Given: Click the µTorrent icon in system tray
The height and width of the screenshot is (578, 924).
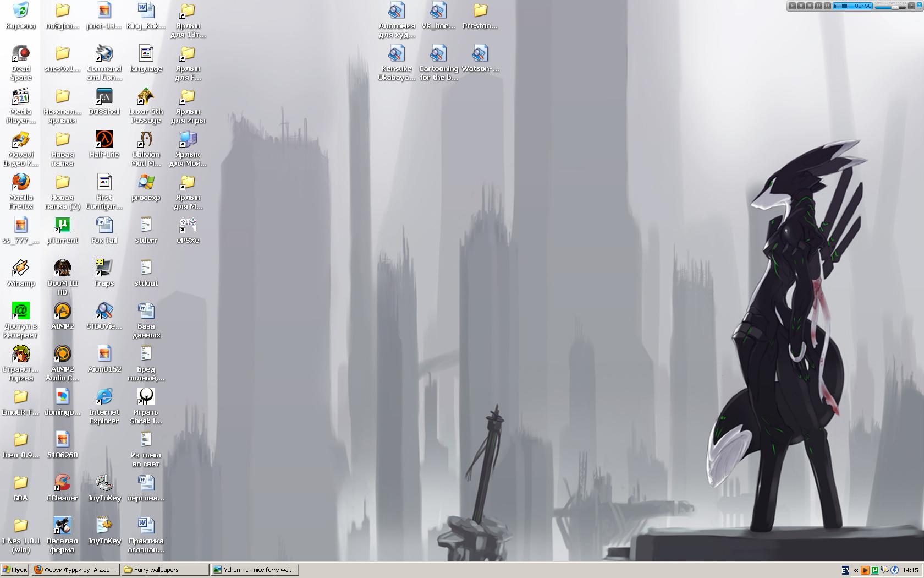Looking at the screenshot, I should (875, 570).
